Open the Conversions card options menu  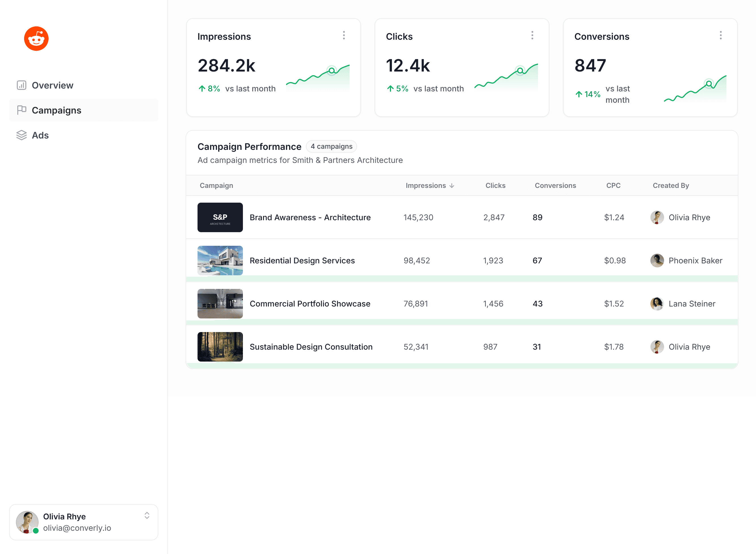click(x=721, y=35)
